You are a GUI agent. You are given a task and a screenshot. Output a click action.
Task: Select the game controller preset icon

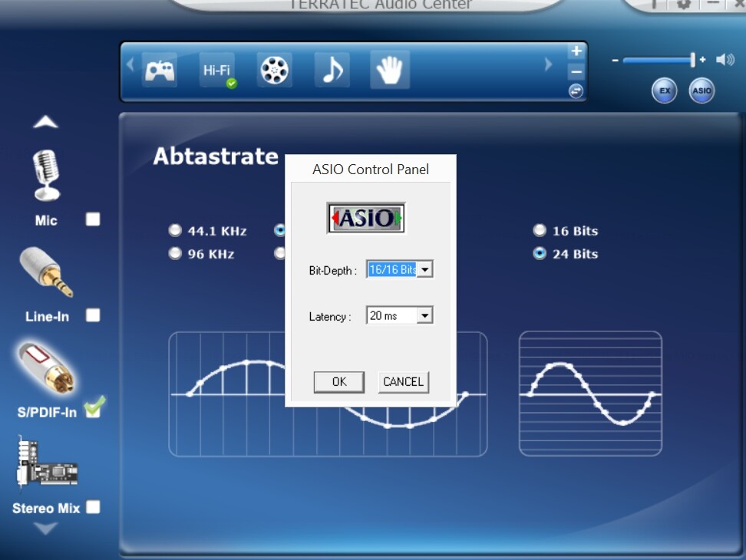[x=160, y=71]
